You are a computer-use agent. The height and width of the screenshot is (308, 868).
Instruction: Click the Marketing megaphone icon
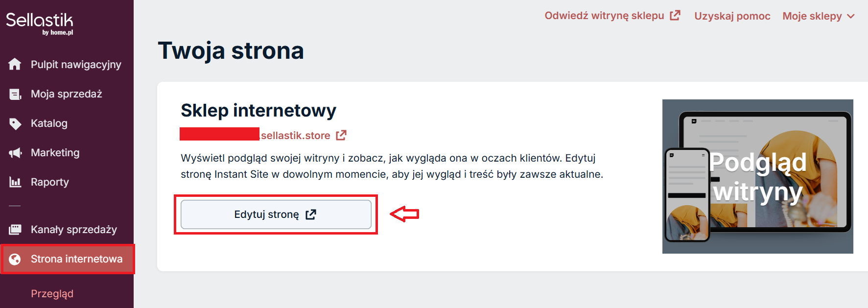[x=15, y=153]
